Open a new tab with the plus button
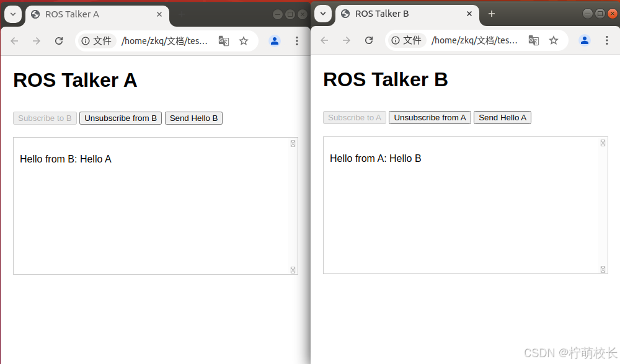 click(x=491, y=14)
